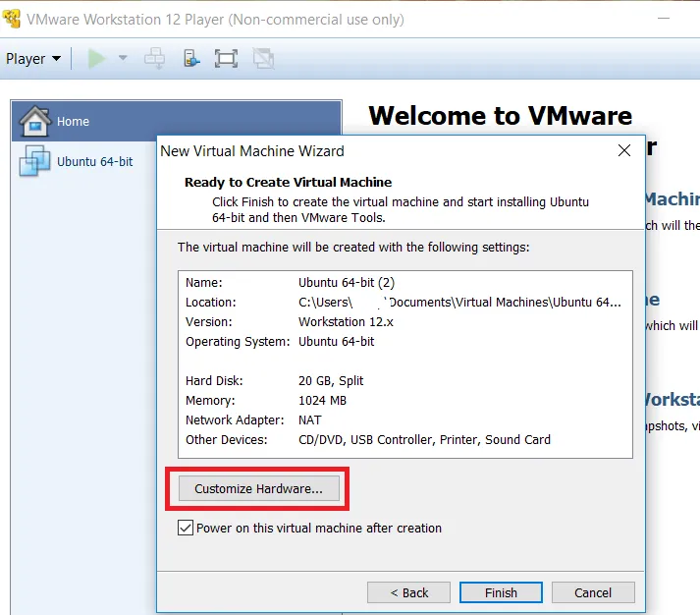Click the '1024 MB' memory value
Screen dimensions: 700x615
tap(322, 401)
